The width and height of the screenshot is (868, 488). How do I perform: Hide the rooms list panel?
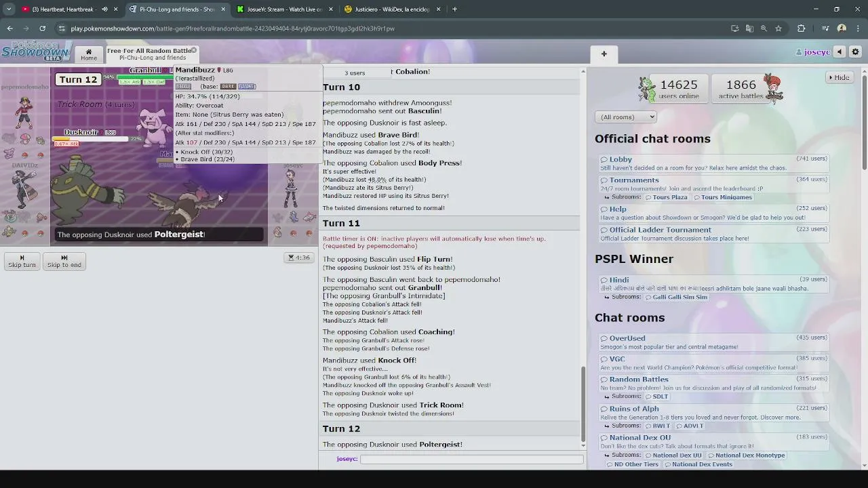coord(839,77)
